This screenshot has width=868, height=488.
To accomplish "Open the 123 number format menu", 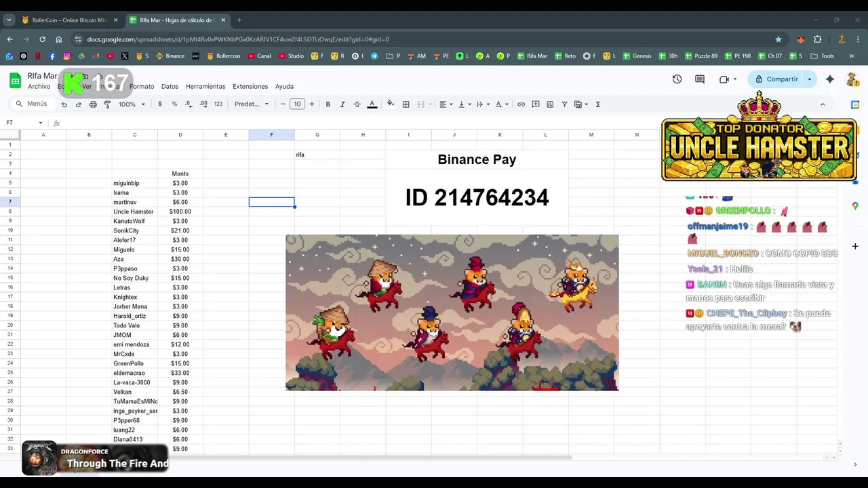I will coord(218,104).
